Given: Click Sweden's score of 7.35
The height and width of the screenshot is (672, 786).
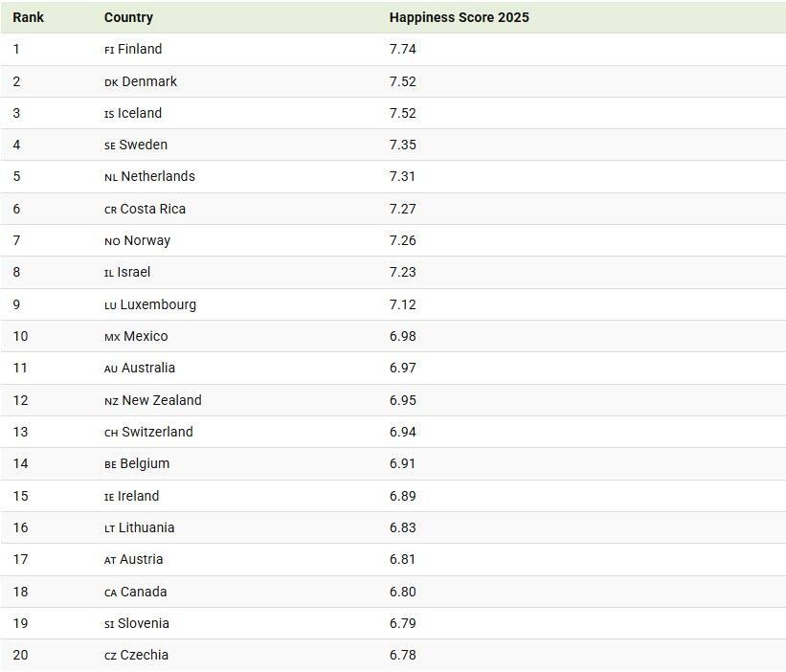Looking at the screenshot, I should pos(403,145).
